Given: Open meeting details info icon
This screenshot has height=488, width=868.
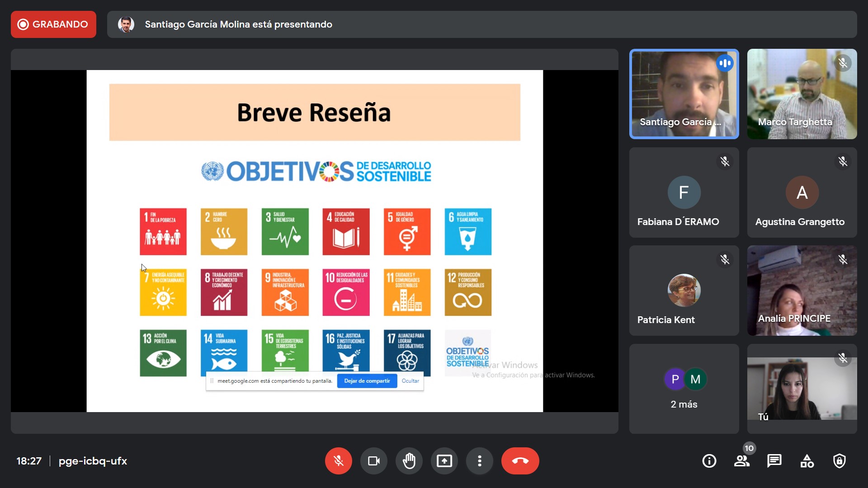Looking at the screenshot, I should [x=709, y=461].
